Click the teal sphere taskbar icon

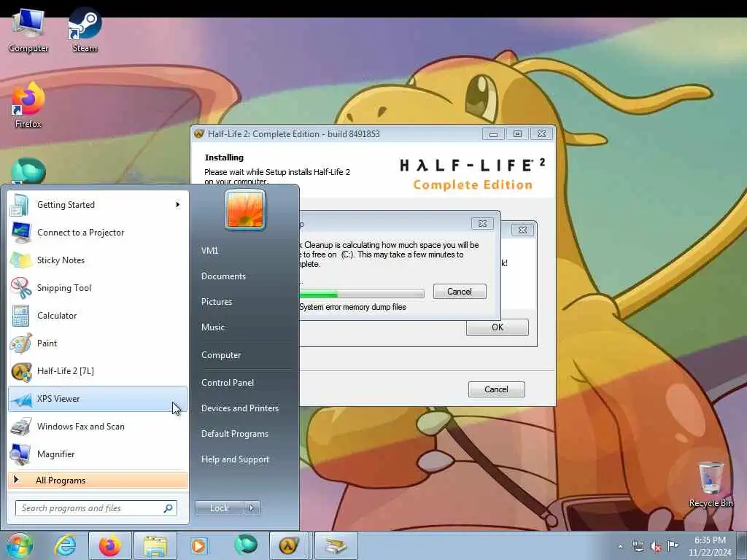[x=245, y=545]
